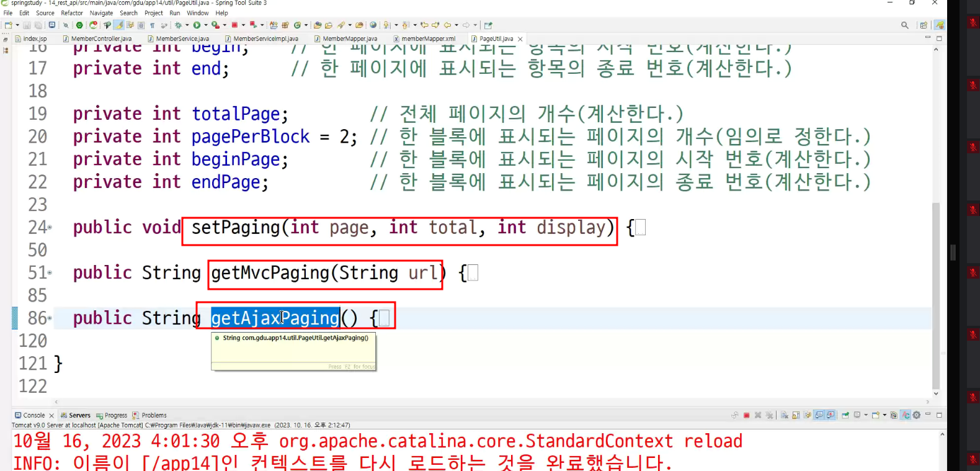Switch to memberMapper.xml editor tab
Viewport: 980px width, 471px height.
(425, 38)
